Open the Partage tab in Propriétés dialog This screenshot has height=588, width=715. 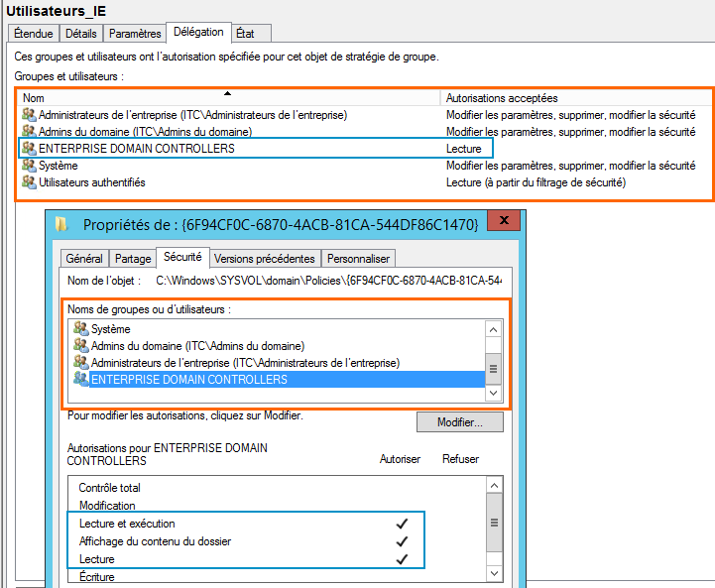tap(133, 259)
